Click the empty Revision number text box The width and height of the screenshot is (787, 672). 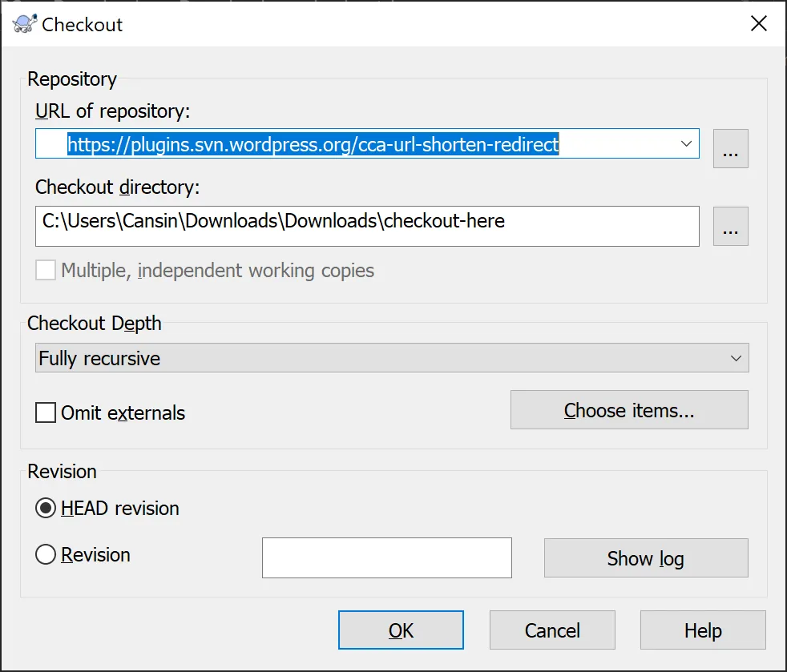pos(386,557)
